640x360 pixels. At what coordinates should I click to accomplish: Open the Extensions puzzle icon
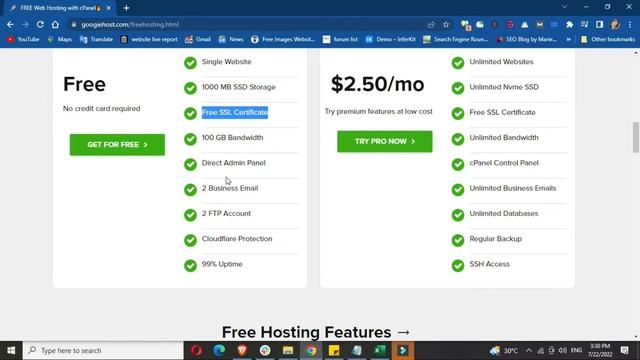click(569, 24)
